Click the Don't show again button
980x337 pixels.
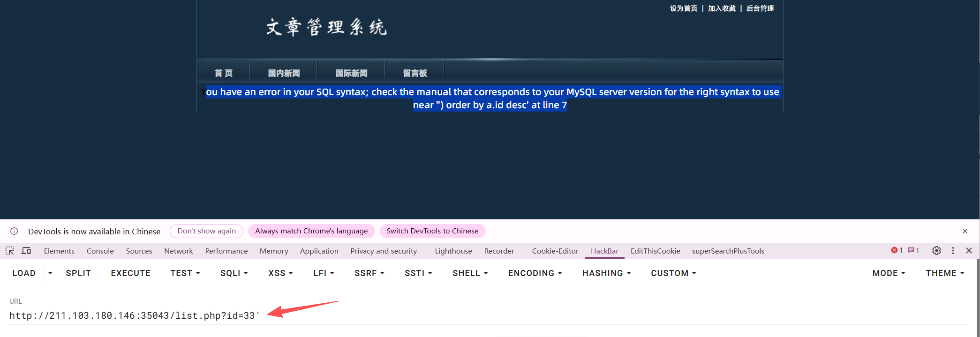coord(206,231)
